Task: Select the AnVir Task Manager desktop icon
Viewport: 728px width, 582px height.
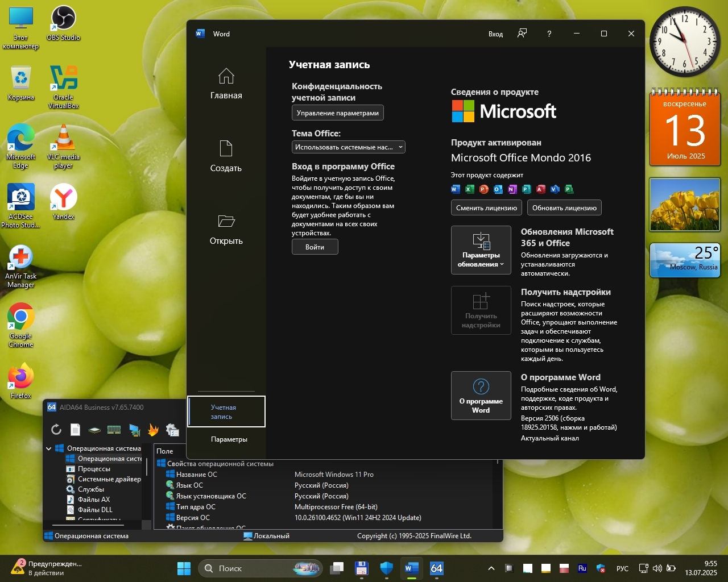Action: (x=20, y=266)
